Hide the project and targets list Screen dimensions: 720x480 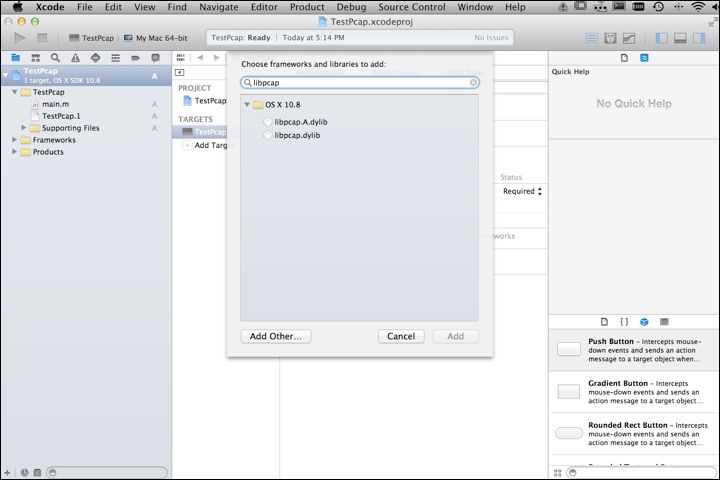pyautogui.click(x=180, y=72)
